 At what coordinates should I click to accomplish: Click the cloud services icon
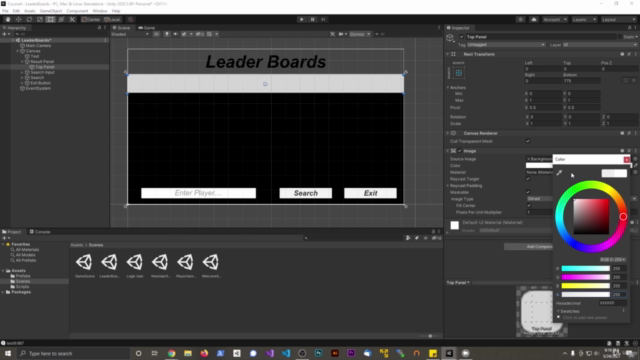tap(533, 20)
